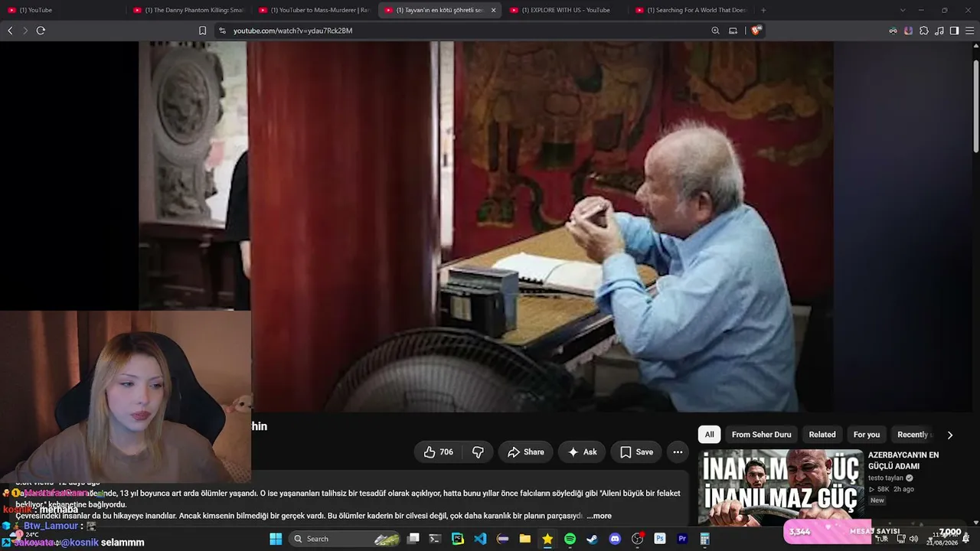The height and width of the screenshot is (551, 980).
Task: Switch to The Danny Phantom Killings tab
Action: pyautogui.click(x=188, y=10)
